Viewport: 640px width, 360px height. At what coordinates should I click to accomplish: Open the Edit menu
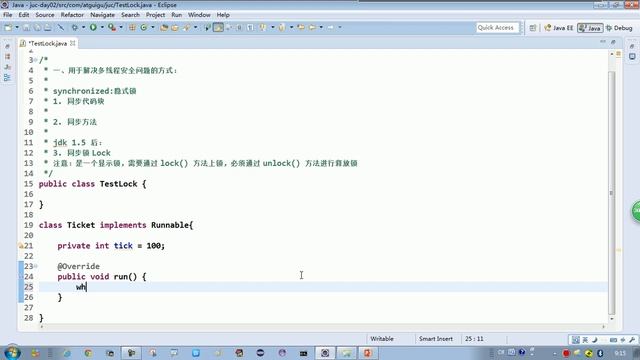(x=24, y=15)
